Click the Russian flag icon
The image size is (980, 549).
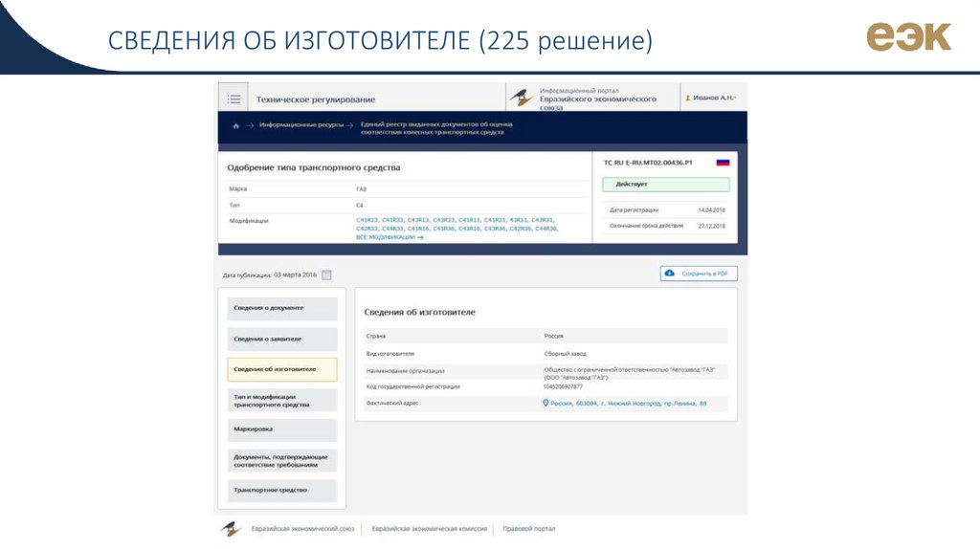click(x=723, y=163)
